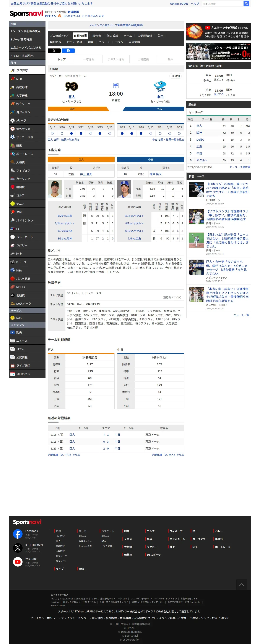Open the ボートレース sidebar item
The width and height of the screenshot is (260, 644).
(27, 154)
